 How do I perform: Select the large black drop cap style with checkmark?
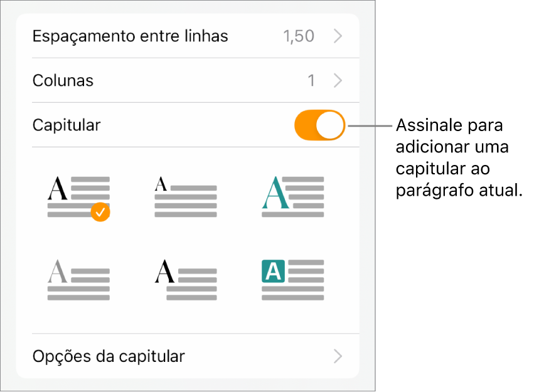tap(78, 196)
